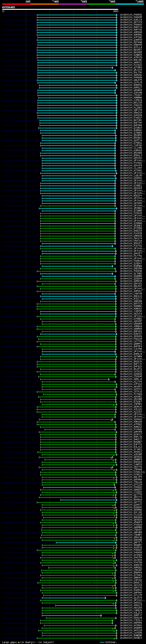This screenshot has width=146, height=644.
Task: Select the entry UniRef100_B2W7G7
Action: coord(131,334)
